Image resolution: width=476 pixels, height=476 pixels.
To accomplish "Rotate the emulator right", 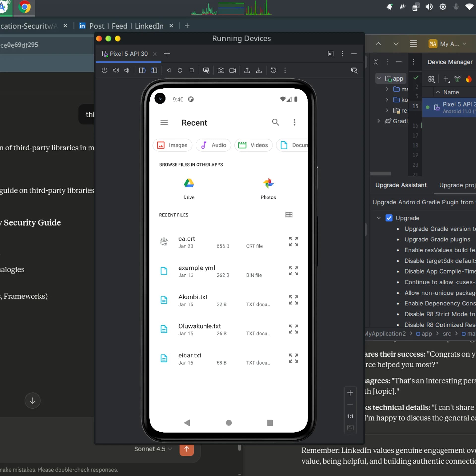I will tap(154, 70).
